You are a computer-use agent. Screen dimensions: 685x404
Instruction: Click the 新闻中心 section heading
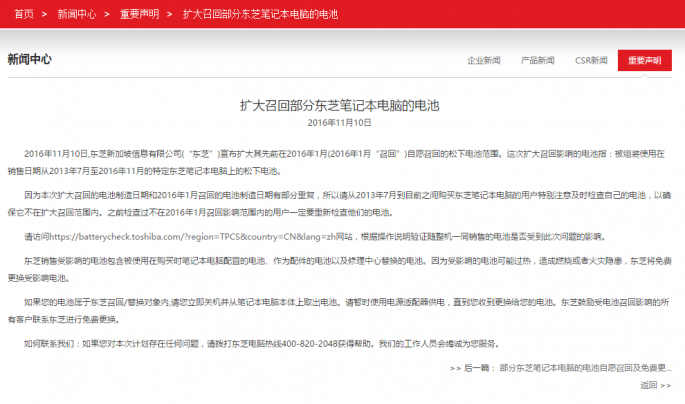(x=30, y=59)
